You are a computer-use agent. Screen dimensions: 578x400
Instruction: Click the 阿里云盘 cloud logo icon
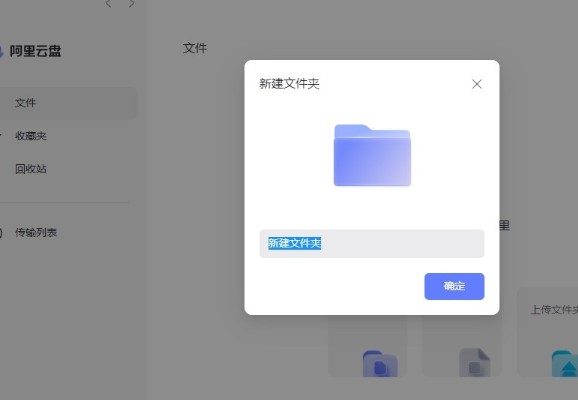point(1,52)
